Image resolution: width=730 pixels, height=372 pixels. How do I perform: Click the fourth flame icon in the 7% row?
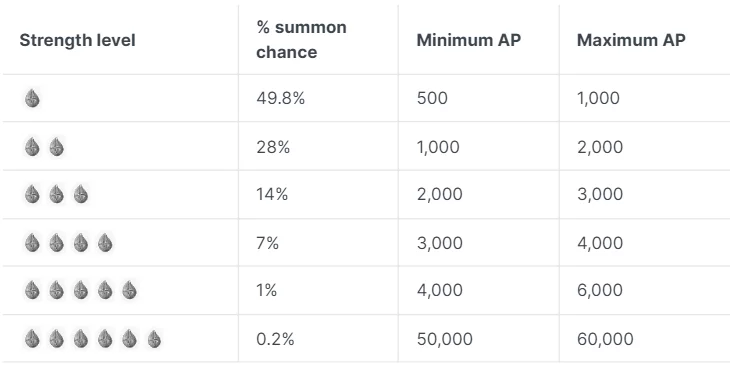pyautogui.click(x=105, y=243)
